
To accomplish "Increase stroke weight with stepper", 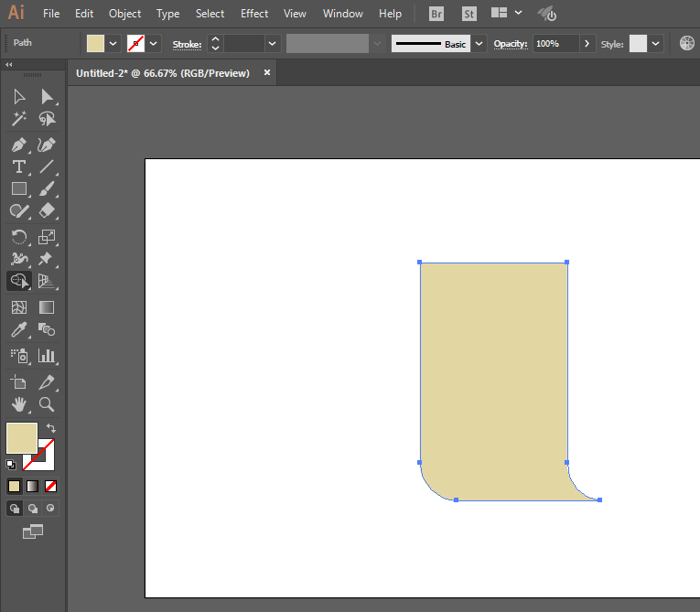I will [x=215, y=39].
